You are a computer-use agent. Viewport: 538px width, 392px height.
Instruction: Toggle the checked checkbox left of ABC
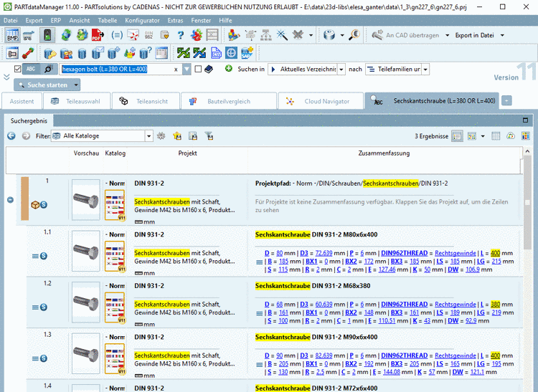click(18, 69)
